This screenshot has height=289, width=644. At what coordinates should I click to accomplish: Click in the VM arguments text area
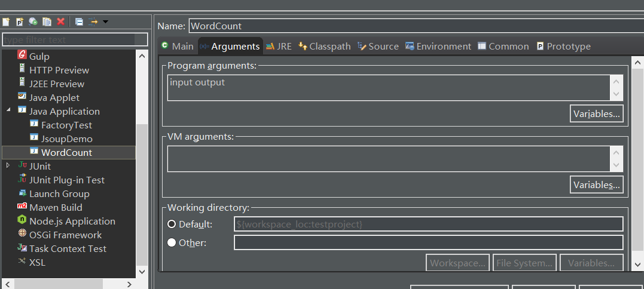[389, 159]
